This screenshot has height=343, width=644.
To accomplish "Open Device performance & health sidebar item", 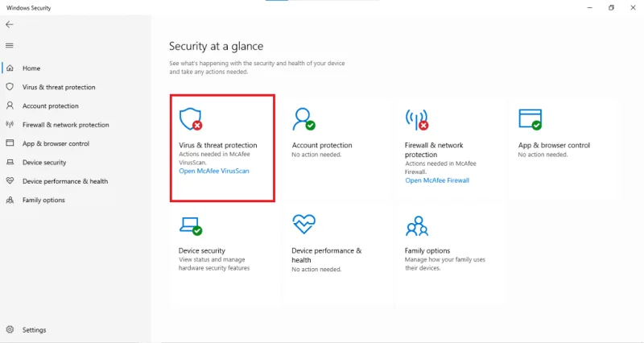I will click(x=65, y=181).
